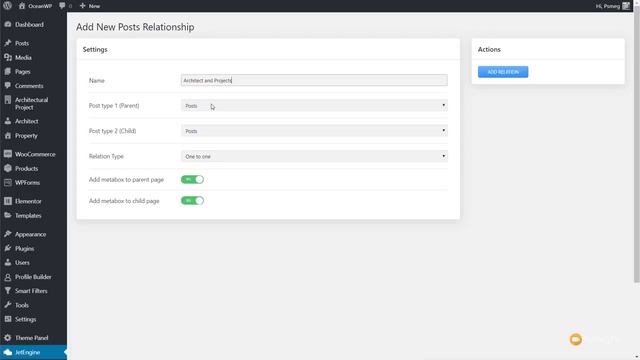Click the Property building icon
This screenshot has width=640, height=360.
coord(8,136)
